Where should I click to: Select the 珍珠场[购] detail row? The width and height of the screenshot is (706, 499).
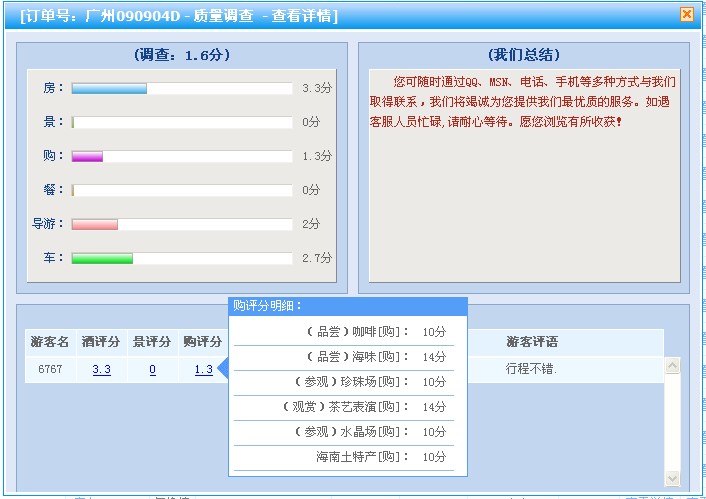point(343,382)
